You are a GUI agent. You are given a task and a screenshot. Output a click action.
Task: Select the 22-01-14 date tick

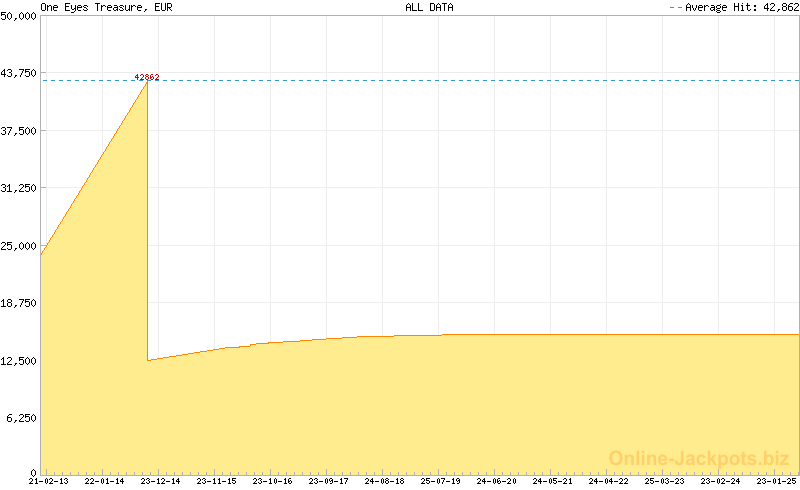pos(104,481)
